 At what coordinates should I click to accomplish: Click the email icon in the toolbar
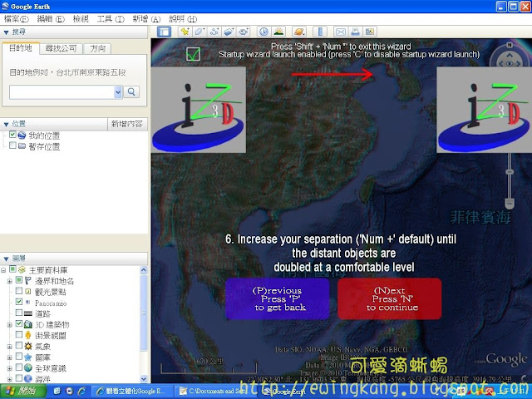[341, 32]
